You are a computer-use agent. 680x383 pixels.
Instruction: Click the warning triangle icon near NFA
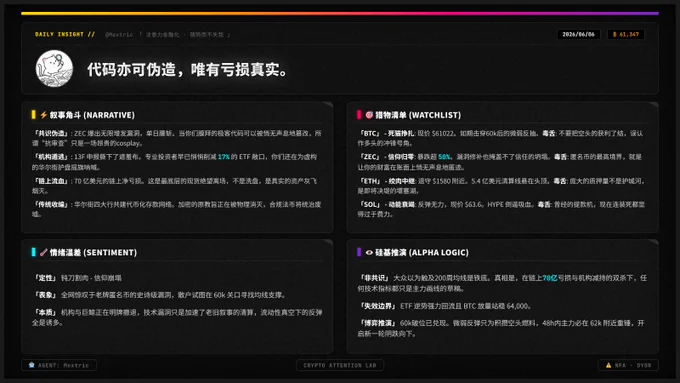(x=608, y=365)
